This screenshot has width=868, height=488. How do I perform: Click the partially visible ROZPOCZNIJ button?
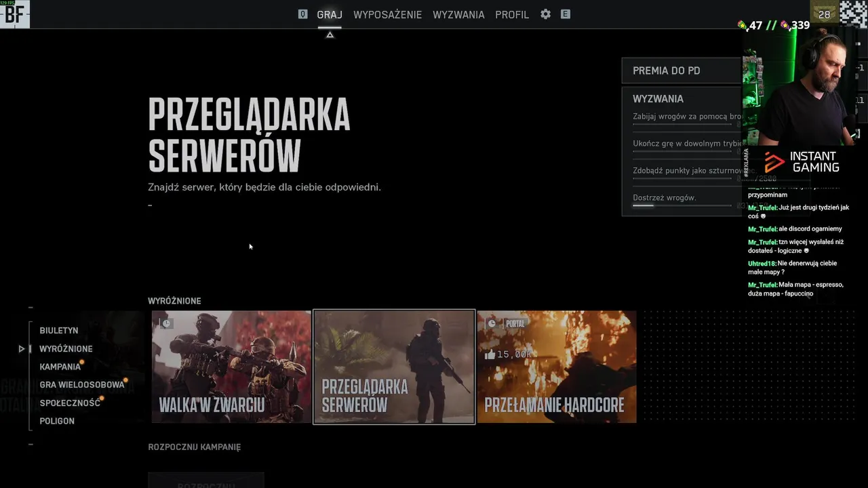point(206,481)
